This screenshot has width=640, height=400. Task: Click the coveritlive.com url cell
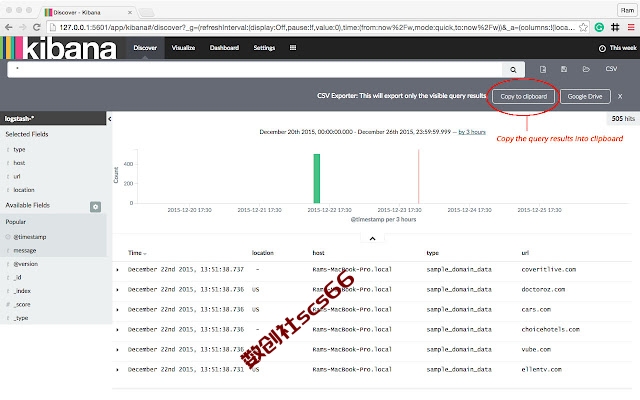(549, 269)
